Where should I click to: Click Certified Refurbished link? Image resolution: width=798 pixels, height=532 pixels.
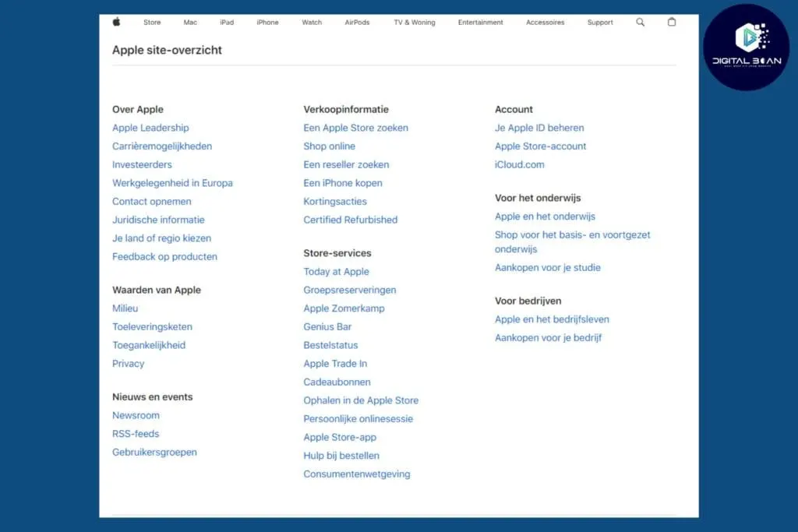tap(351, 220)
